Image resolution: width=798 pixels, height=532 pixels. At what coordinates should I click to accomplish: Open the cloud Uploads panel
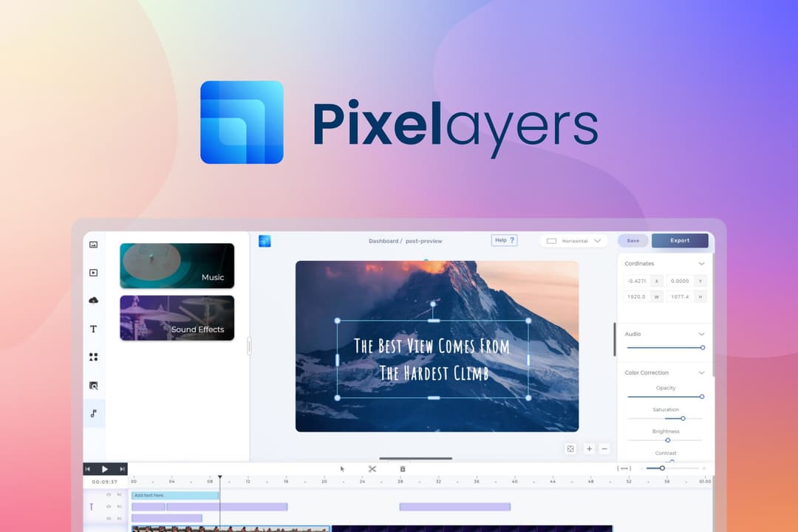tap(94, 301)
